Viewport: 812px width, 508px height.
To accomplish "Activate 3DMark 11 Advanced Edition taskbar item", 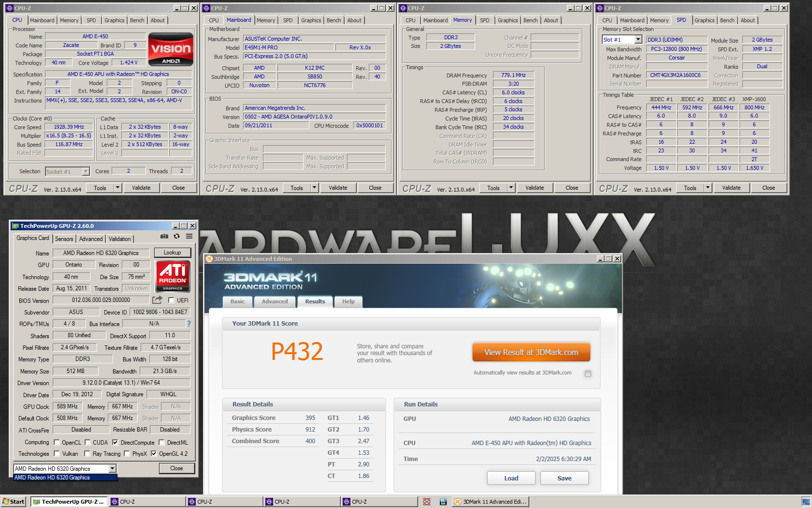I will (x=491, y=502).
